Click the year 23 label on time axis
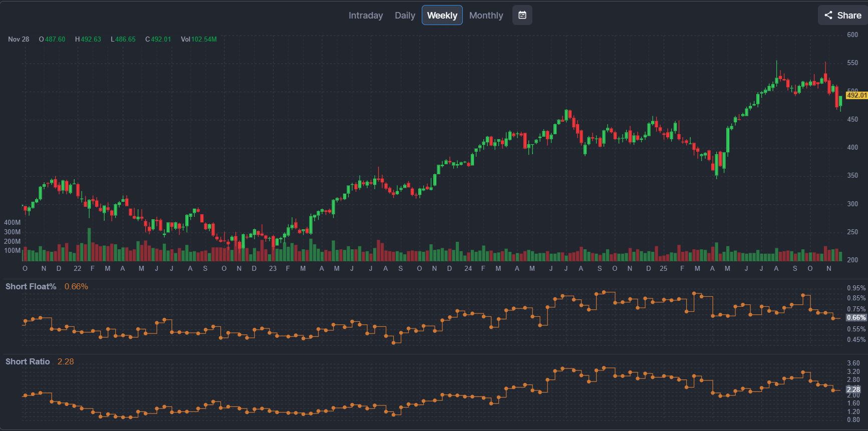Image resolution: width=868 pixels, height=431 pixels. [x=272, y=268]
